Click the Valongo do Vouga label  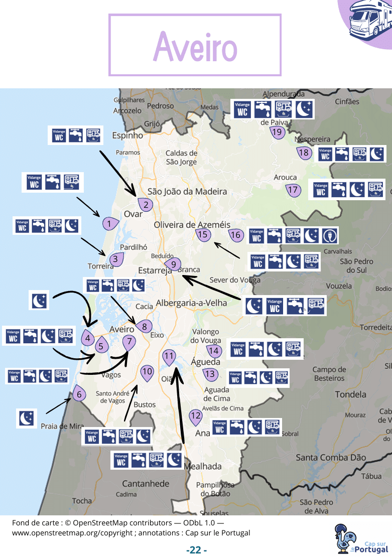click(x=205, y=336)
